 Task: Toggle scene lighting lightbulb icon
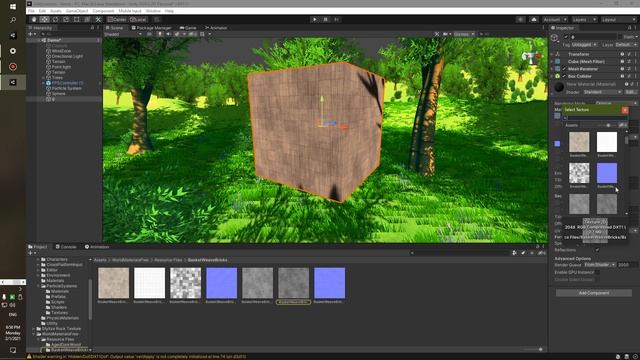(160, 34)
